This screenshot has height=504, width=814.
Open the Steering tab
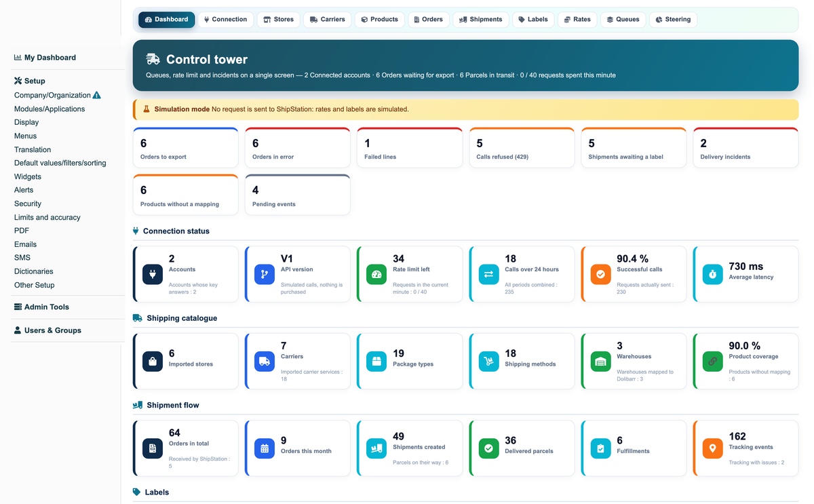coord(673,20)
